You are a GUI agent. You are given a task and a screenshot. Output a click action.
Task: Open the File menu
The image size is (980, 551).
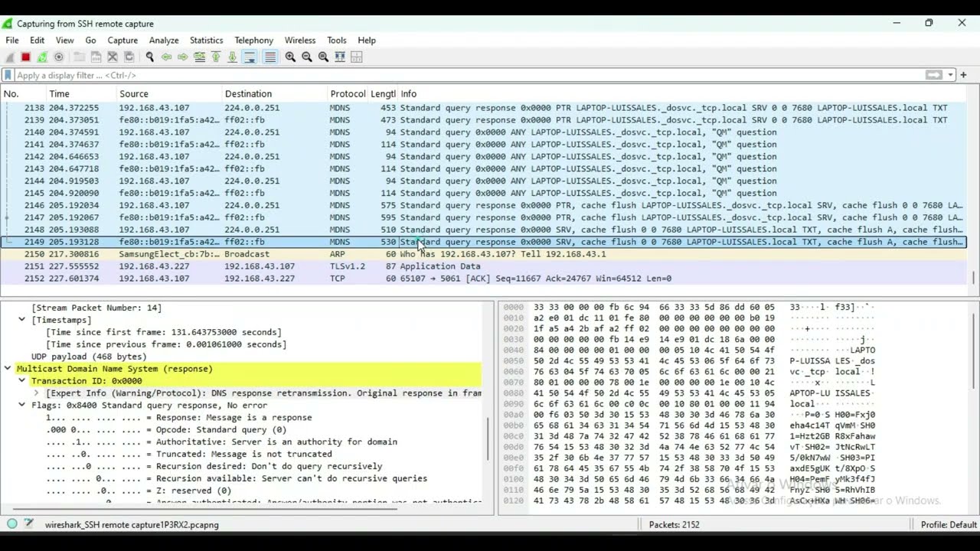click(12, 40)
